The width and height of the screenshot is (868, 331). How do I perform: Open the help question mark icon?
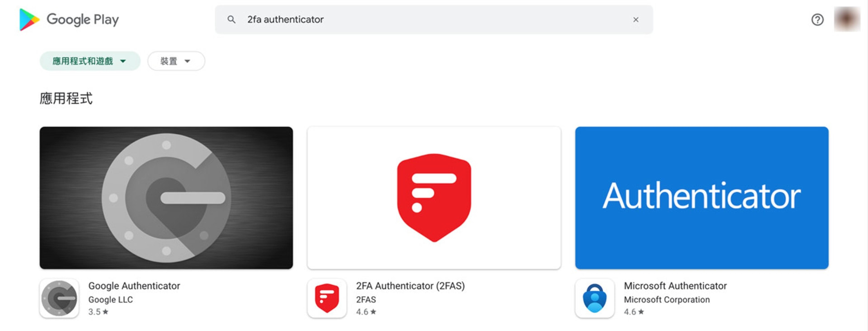tap(817, 20)
